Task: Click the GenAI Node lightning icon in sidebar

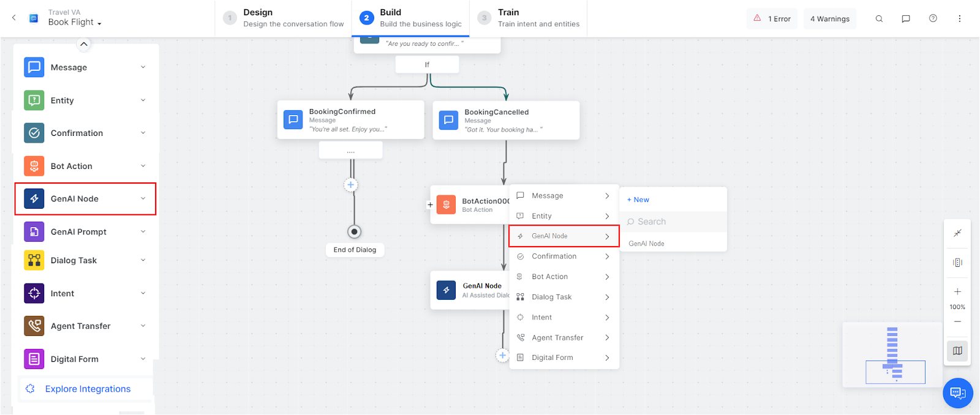Action: (x=34, y=199)
